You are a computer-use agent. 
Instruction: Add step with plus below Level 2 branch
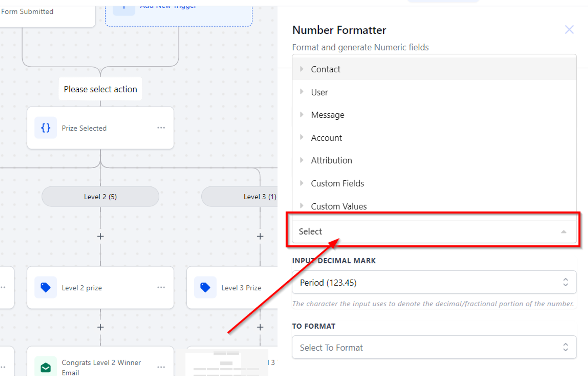[101, 236]
